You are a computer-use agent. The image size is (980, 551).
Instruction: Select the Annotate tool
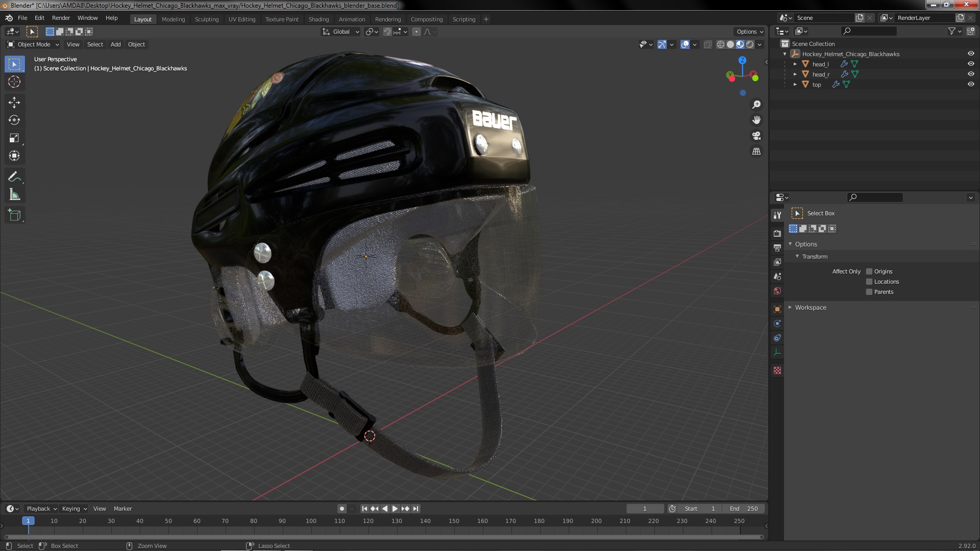click(x=14, y=177)
